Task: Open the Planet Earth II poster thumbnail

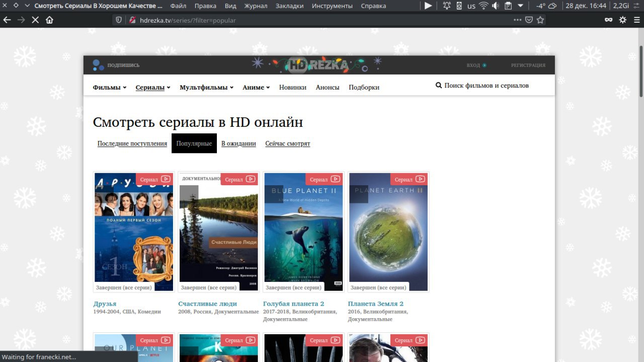Action: click(x=388, y=232)
